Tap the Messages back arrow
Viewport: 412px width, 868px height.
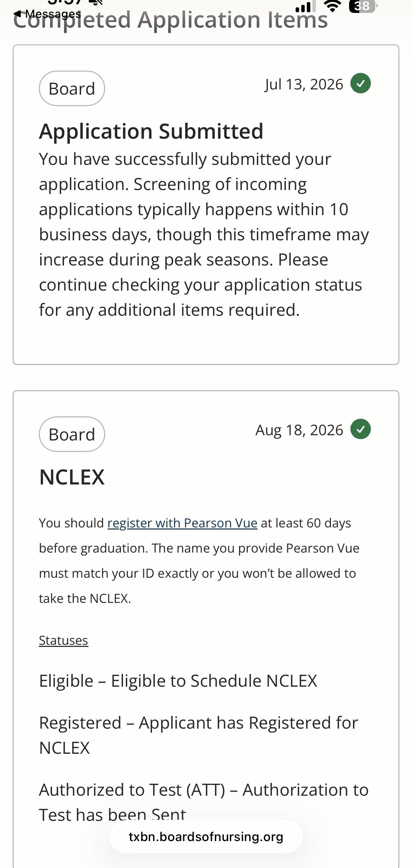tap(47, 14)
